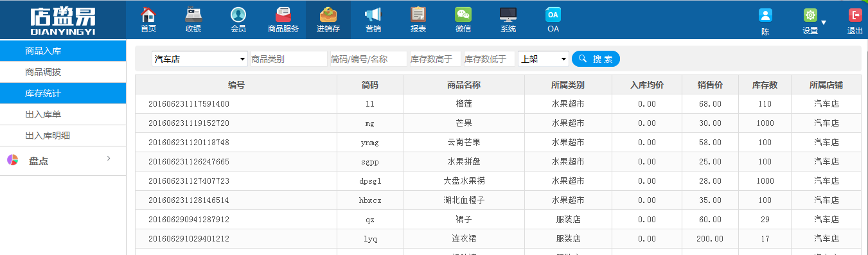The width and height of the screenshot is (868, 255).
Task: Open the OA icon
Action: pyautogui.click(x=553, y=14)
